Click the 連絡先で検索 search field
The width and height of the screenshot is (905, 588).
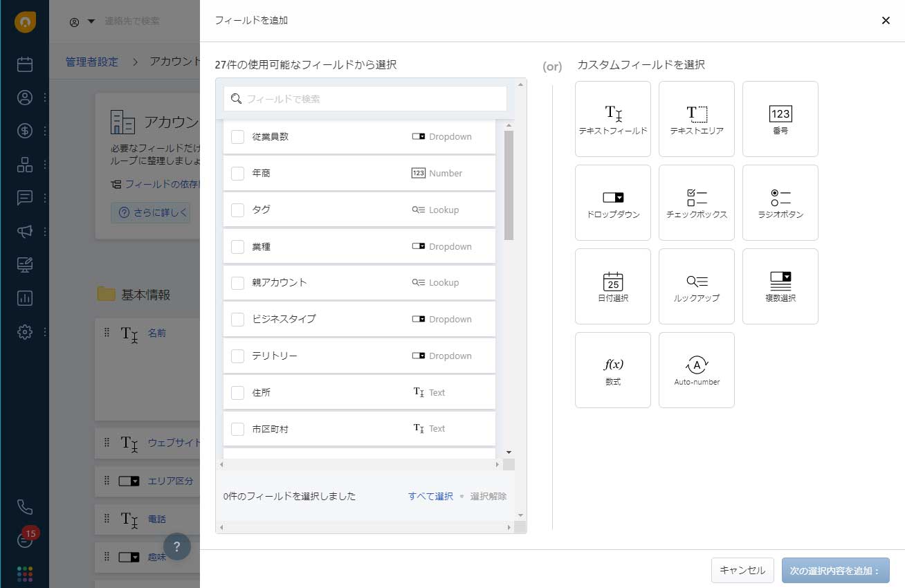[x=131, y=21]
